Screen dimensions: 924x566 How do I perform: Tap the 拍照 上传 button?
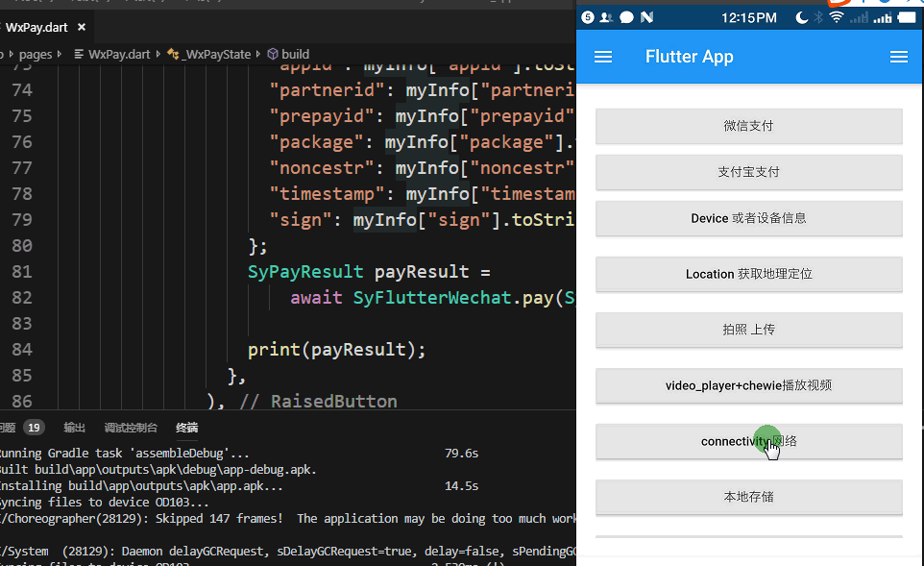pos(749,330)
